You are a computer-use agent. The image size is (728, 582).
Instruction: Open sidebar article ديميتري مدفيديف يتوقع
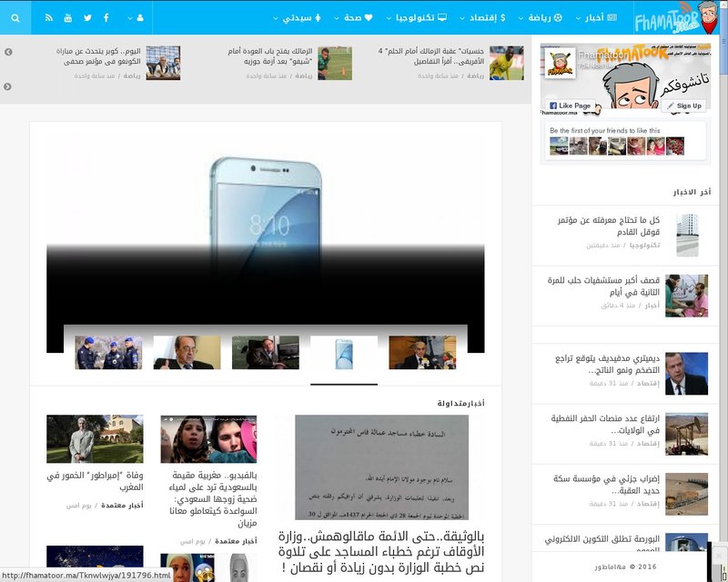tap(607, 364)
